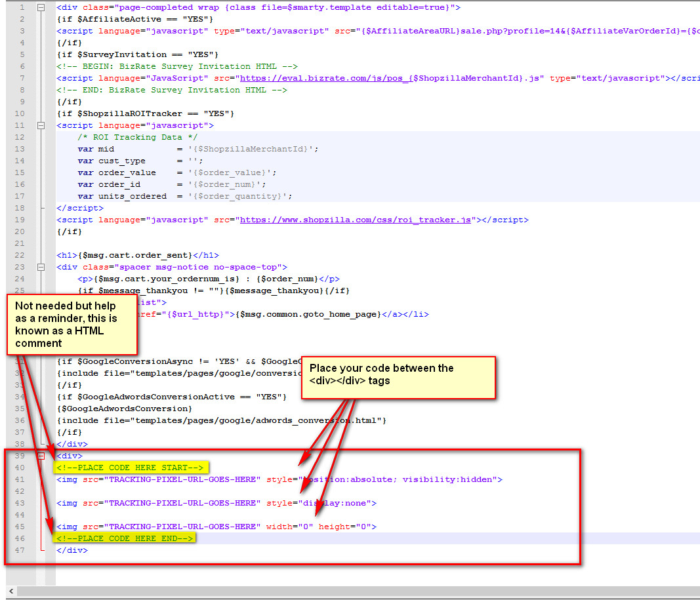This screenshot has width=700, height=600.
Task: Click the BEGIN: BizRate Survey Invitation comment
Action: 176,66
